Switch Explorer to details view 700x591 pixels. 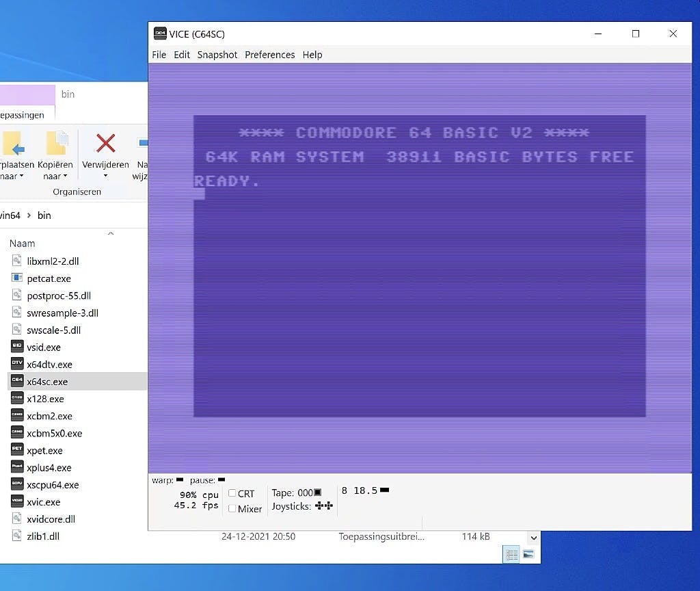click(511, 554)
